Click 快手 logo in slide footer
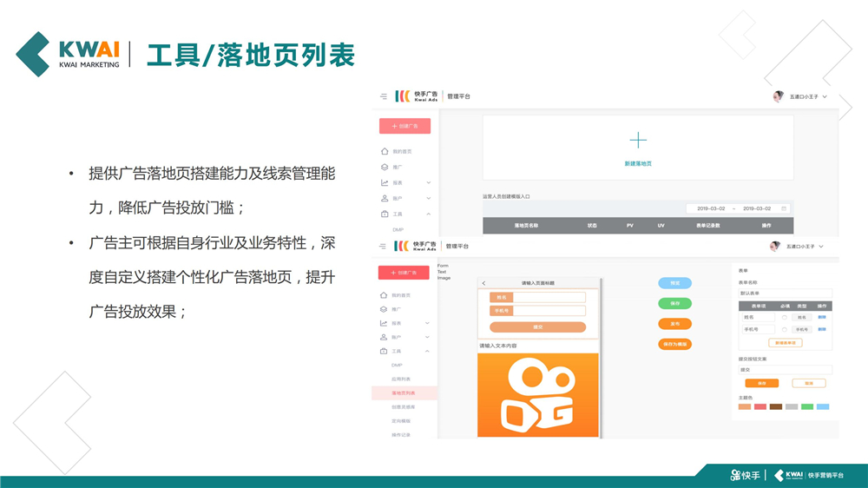This screenshot has height=488, width=868. tap(745, 475)
